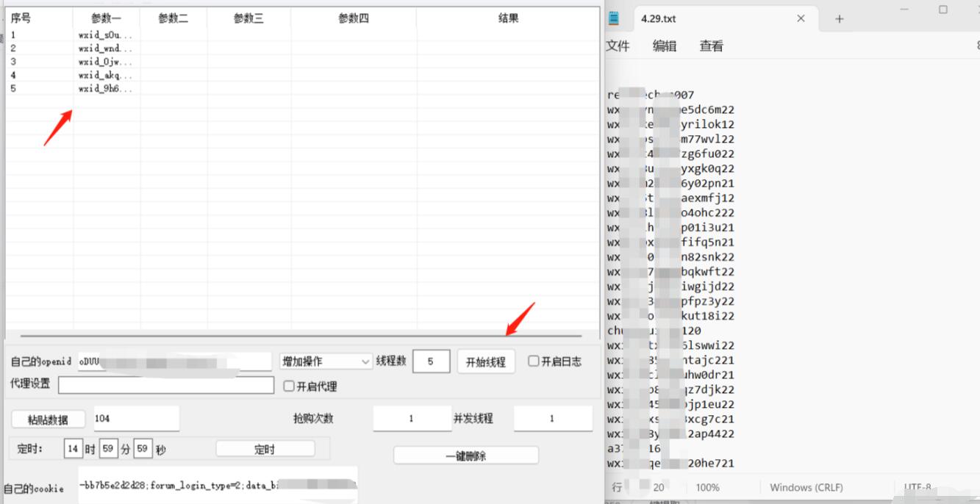
Task: Enable the 开启代理 checkbox
Action: (289, 386)
